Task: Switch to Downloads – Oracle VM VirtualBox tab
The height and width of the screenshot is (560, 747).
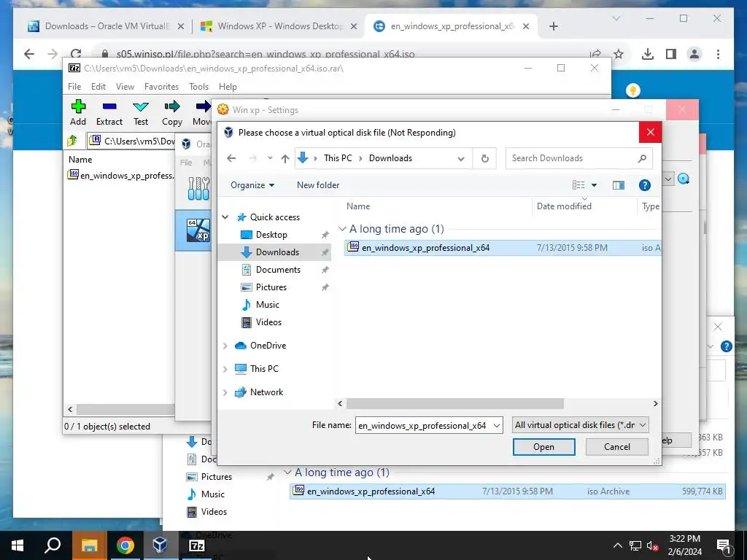Action: coord(107,26)
